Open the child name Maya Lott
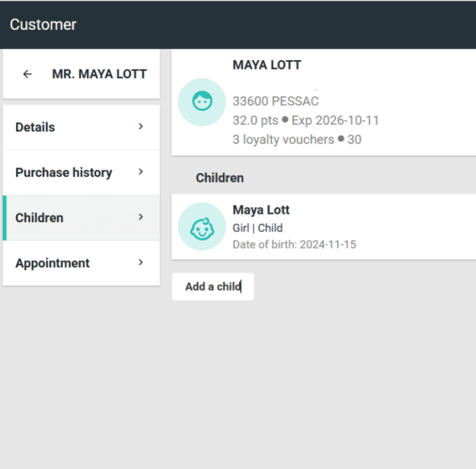 click(x=261, y=210)
